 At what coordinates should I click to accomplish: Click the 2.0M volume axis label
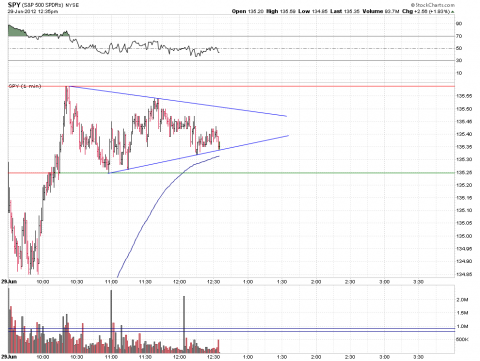tap(462, 300)
